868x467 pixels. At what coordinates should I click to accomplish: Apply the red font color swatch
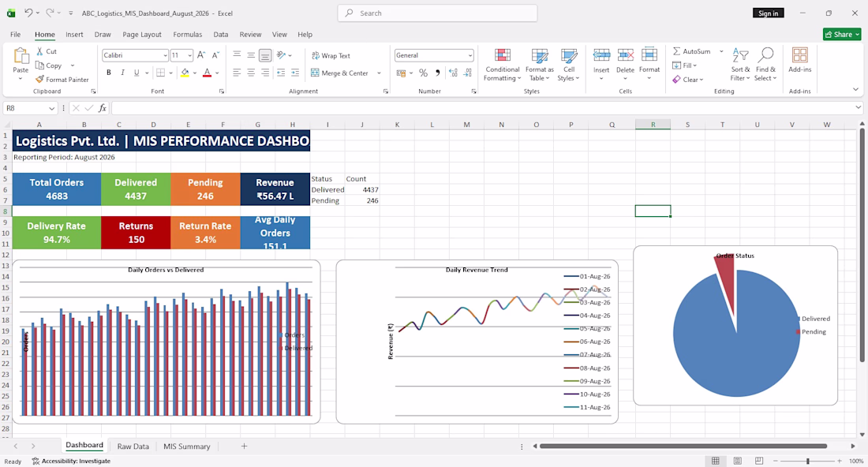click(207, 73)
